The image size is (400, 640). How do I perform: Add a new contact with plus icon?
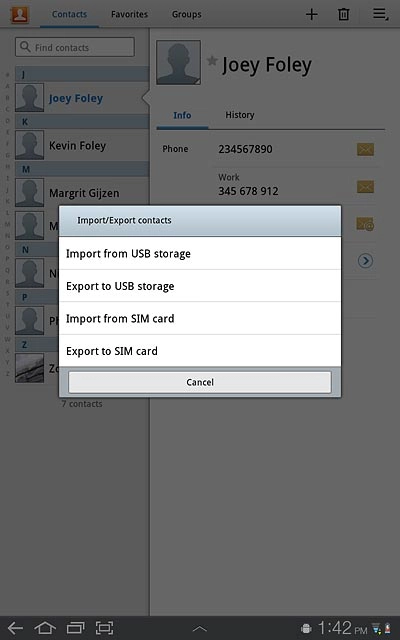(x=311, y=14)
